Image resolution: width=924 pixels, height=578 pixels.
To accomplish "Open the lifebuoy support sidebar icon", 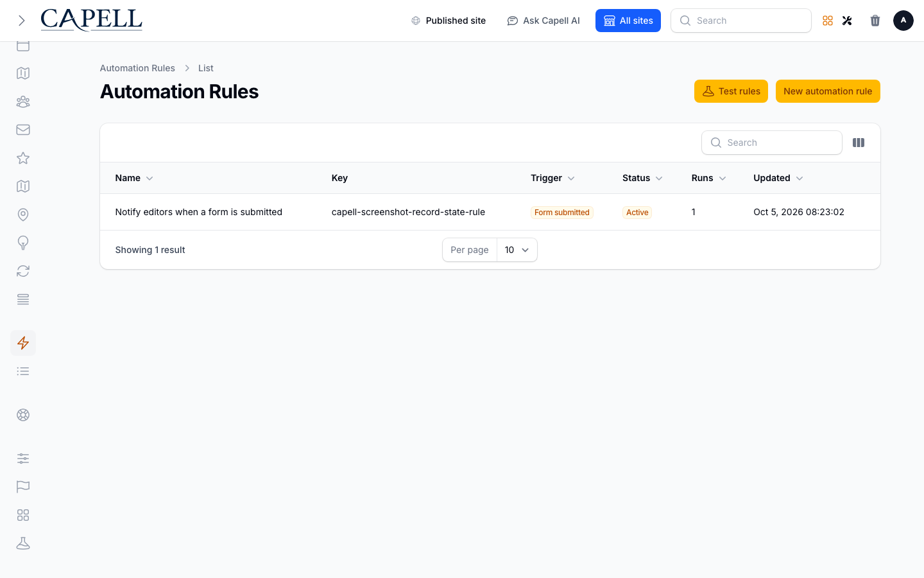I will 23,415.
